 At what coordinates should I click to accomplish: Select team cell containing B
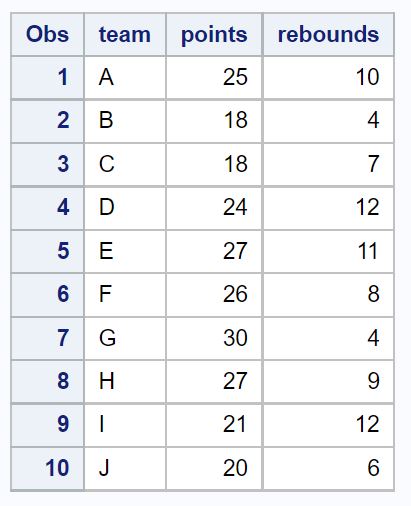[x=125, y=121]
